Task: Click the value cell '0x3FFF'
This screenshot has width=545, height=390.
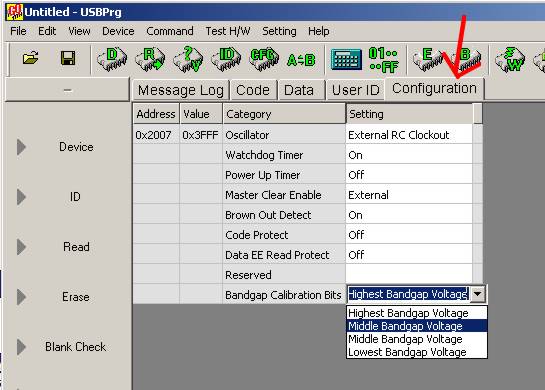Action: 201,135
